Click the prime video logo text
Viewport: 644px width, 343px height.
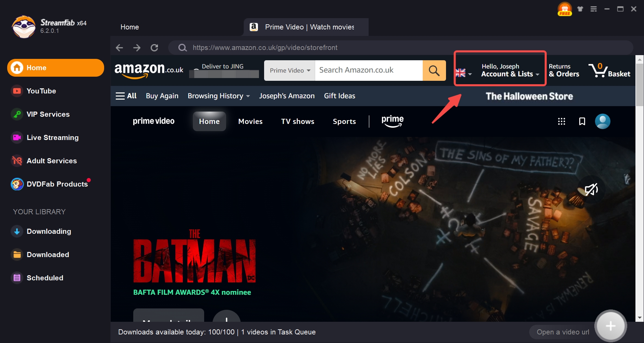[x=153, y=121]
